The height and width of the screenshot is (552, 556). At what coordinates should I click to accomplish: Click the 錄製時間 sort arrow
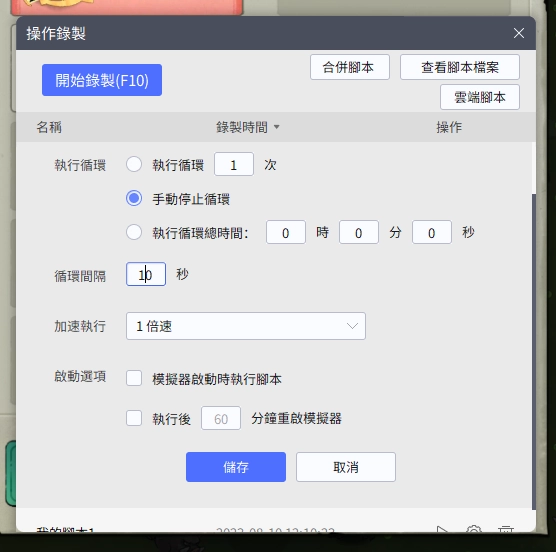(x=277, y=127)
